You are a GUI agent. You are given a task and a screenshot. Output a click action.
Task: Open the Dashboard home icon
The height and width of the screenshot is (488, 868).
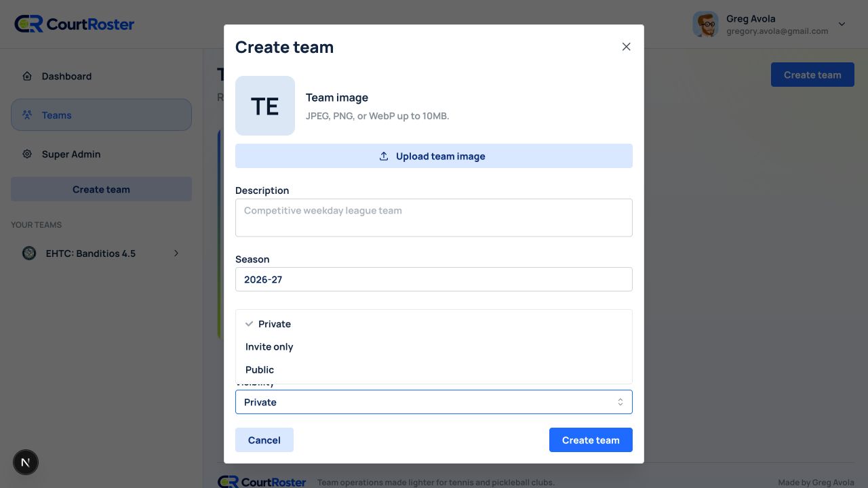pyautogui.click(x=27, y=76)
